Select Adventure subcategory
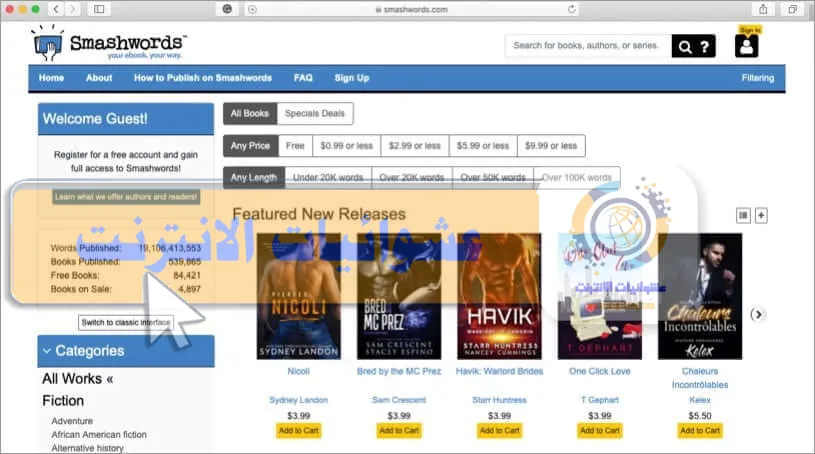The width and height of the screenshot is (815, 454). (72, 421)
